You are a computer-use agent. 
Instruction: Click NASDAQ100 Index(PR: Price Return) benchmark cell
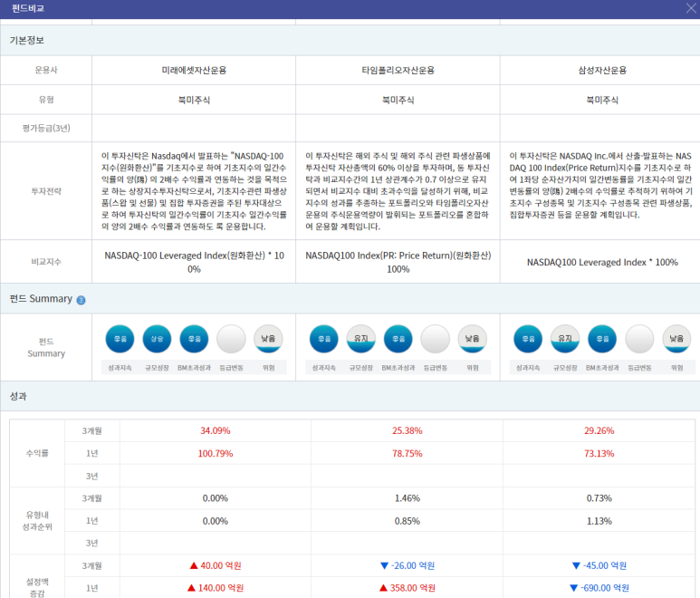398,262
